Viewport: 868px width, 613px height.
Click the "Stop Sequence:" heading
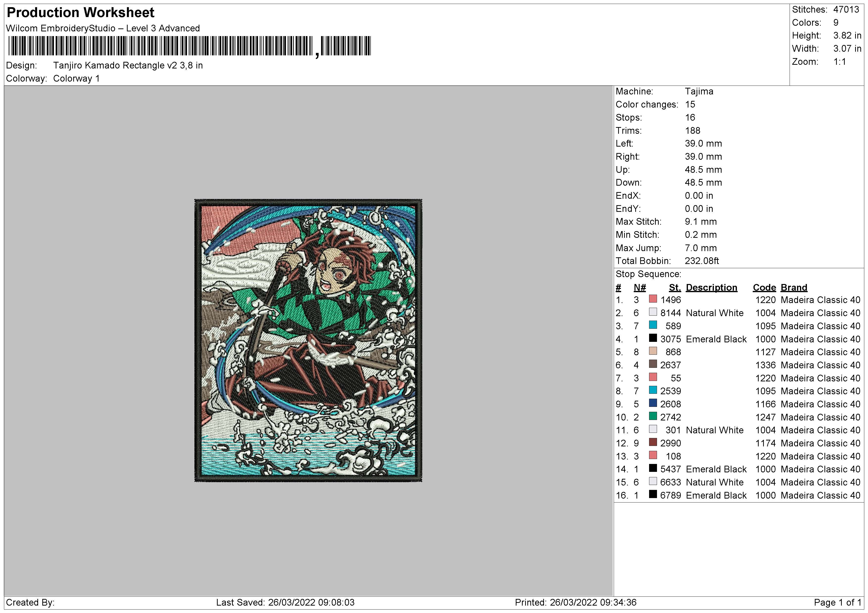(648, 274)
